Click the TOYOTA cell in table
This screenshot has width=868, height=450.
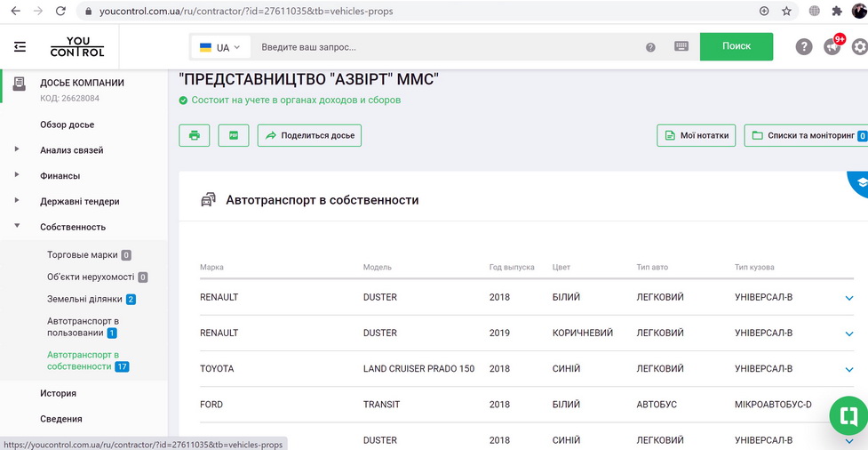coord(217,368)
